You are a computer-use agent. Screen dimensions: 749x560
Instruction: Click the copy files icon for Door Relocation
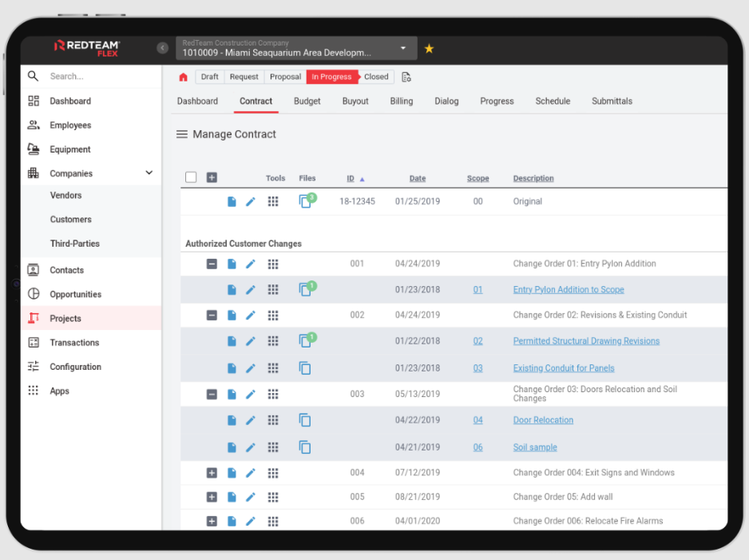(304, 419)
